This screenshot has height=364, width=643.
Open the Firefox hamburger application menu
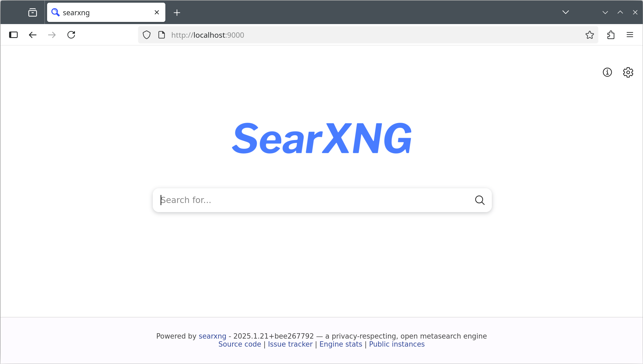[x=630, y=35]
